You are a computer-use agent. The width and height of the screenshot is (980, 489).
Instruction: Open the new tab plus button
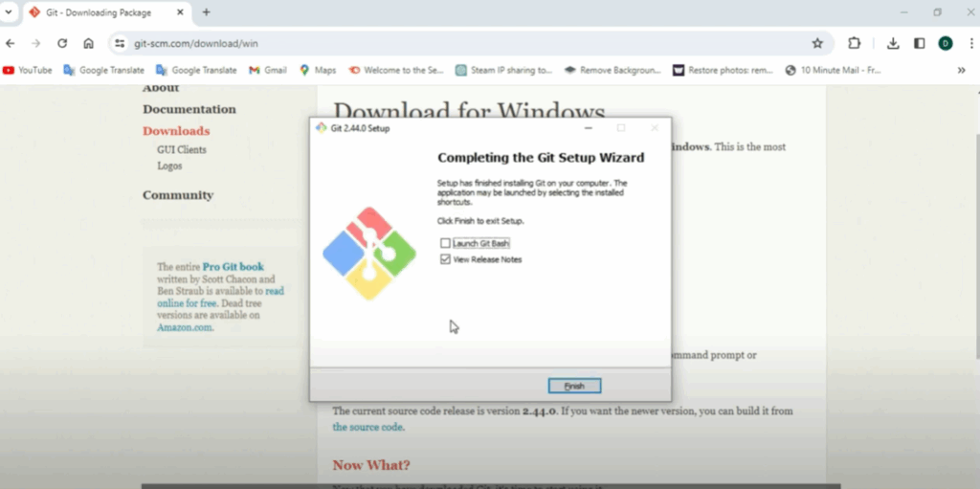pos(206,12)
